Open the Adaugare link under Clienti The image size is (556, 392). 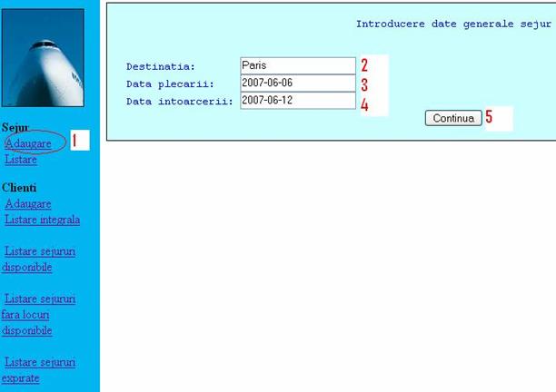tap(28, 203)
